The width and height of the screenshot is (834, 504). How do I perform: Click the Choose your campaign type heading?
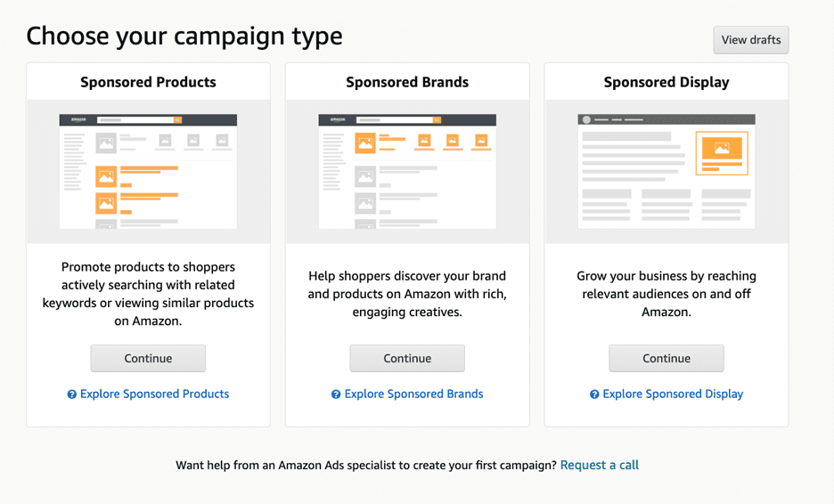point(184,37)
